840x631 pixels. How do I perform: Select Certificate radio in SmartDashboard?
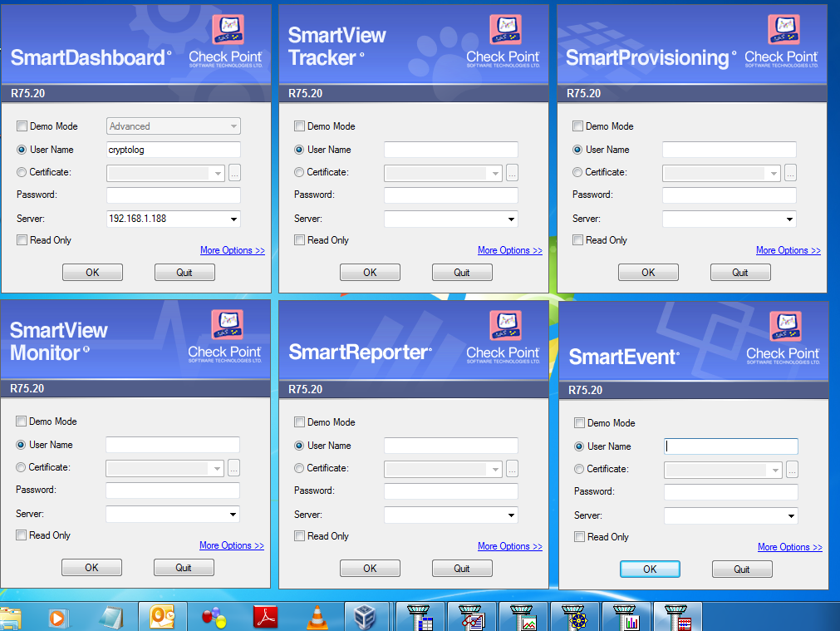point(22,172)
